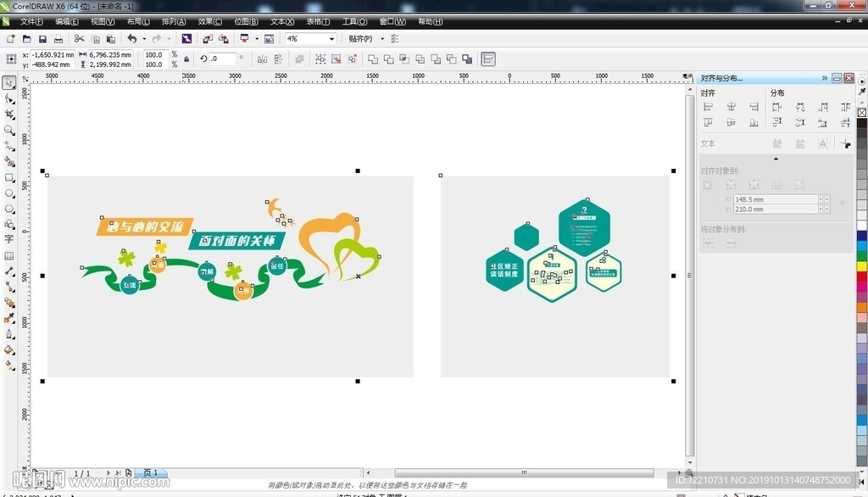Click the align left icon in docker
This screenshot has width=868, height=497.
point(708,107)
